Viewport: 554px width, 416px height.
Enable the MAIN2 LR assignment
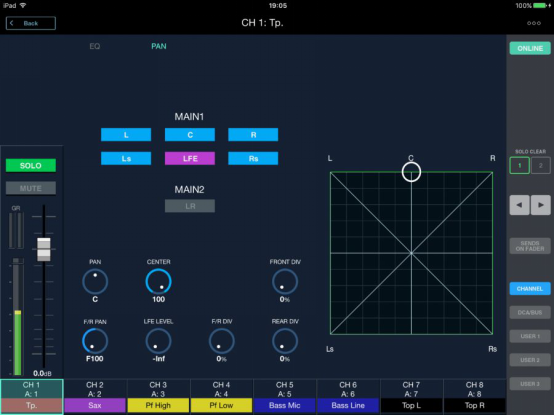click(x=190, y=206)
